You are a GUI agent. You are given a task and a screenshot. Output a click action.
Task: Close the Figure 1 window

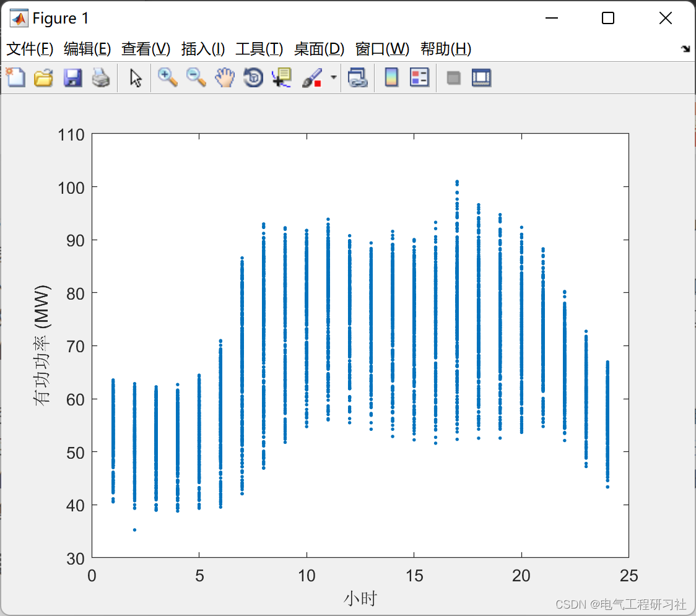[666, 18]
